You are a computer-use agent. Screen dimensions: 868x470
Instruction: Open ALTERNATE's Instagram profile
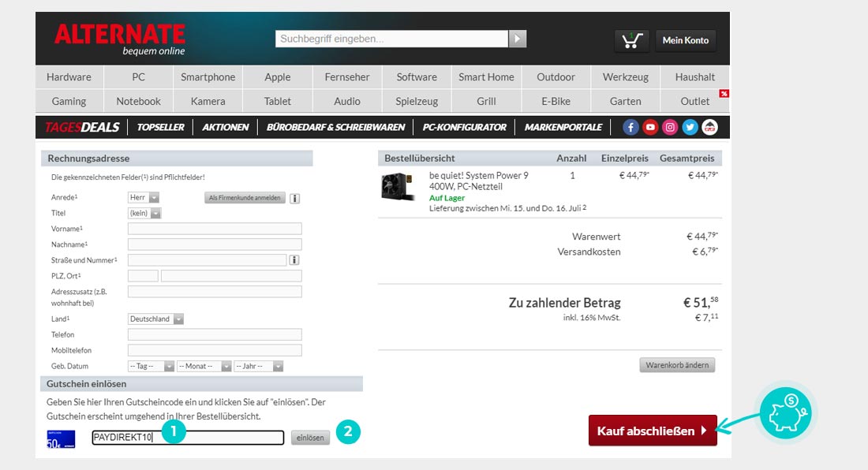[670, 127]
